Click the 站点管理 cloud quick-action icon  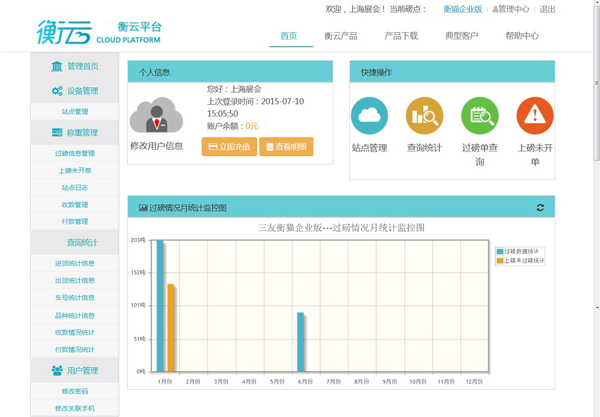click(x=370, y=116)
